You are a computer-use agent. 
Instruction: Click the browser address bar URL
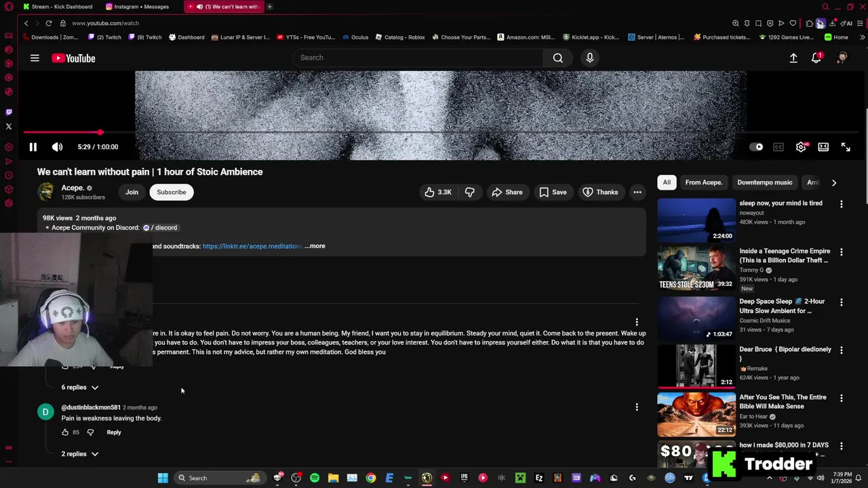tap(105, 23)
